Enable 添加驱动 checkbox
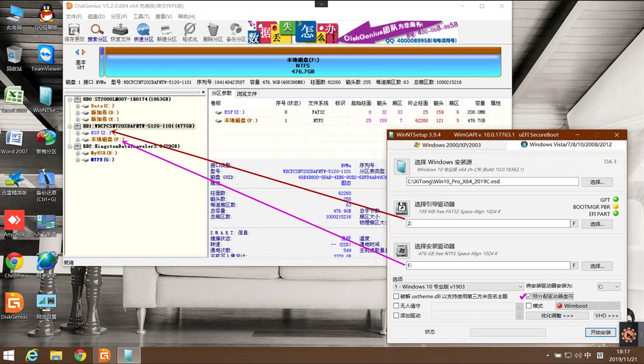The height and width of the screenshot is (364, 644). (x=396, y=316)
